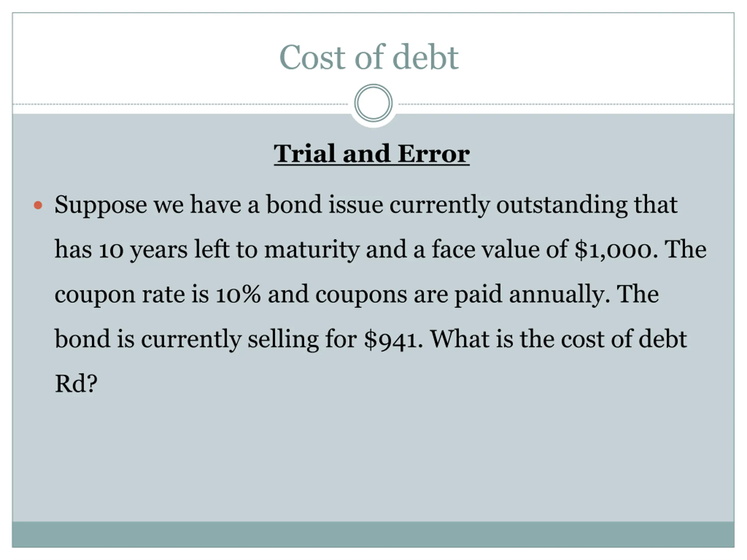Click the dark teal footer bar
This screenshot has width=747, height=560.
pyautogui.click(x=373, y=534)
